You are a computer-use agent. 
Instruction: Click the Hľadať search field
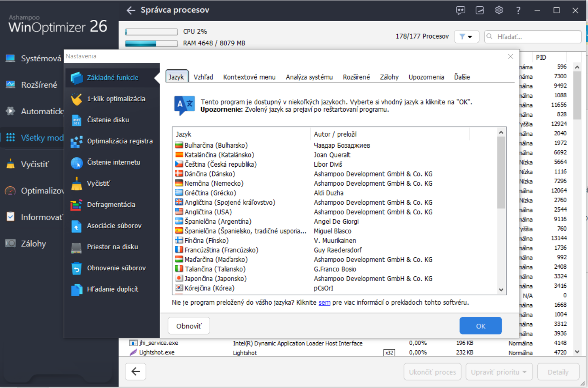click(533, 37)
